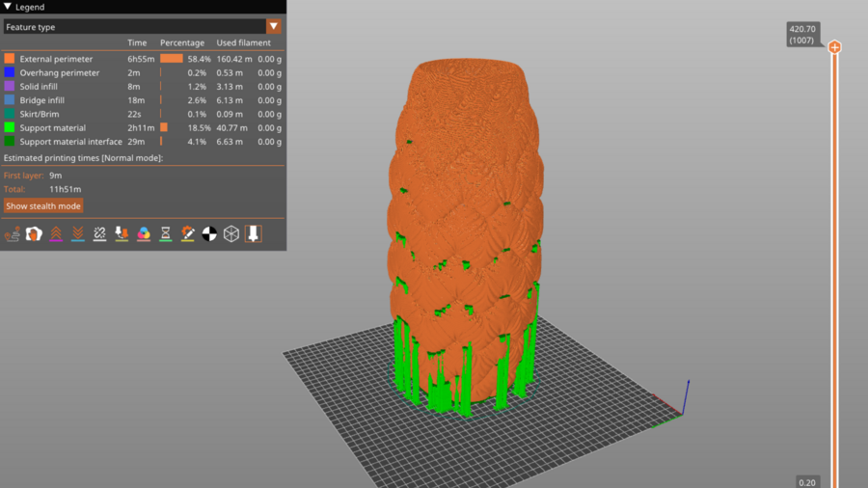
Task: Toggle Bridge infill visibility in legend
Action: pyautogui.click(x=54, y=99)
